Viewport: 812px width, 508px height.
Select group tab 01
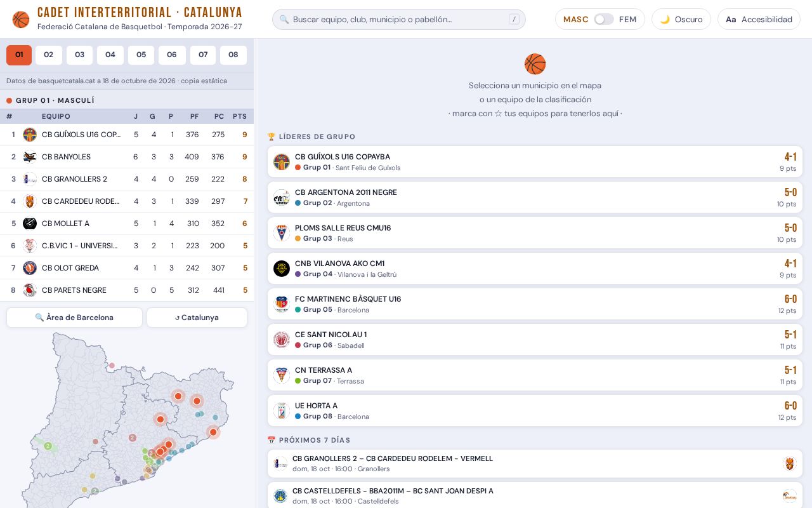tap(19, 55)
